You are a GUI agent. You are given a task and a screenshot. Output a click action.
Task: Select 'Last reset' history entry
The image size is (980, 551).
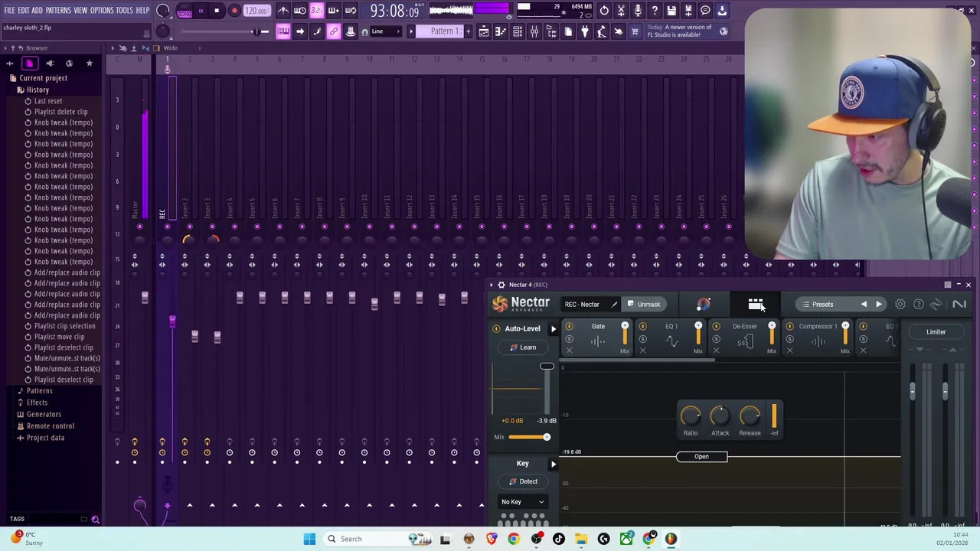pos(48,101)
